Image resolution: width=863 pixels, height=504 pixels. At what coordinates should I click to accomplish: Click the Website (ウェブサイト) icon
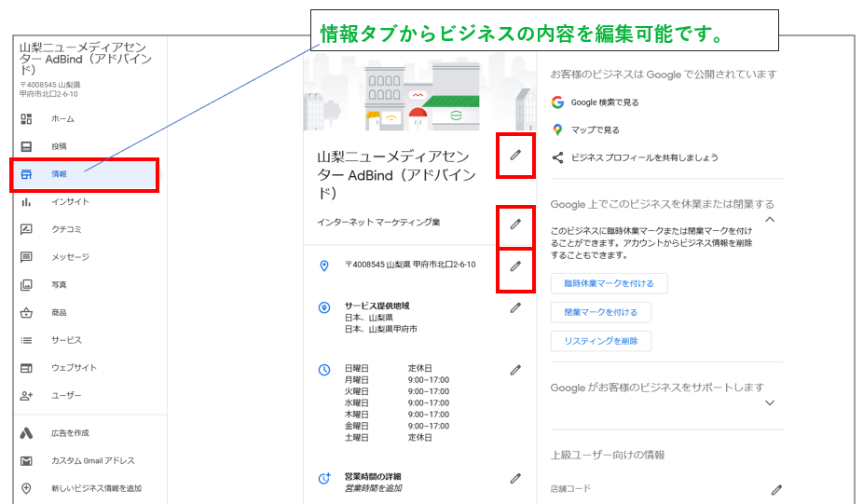[26, 368]
